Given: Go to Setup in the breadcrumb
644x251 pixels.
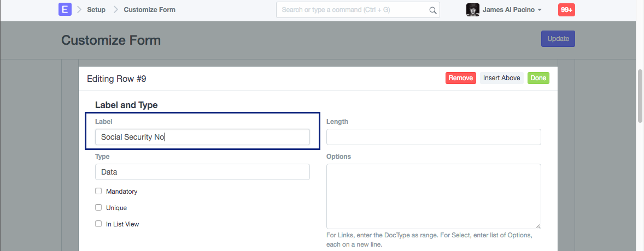Looking at the screenshot, I should [x=96, y=10].
